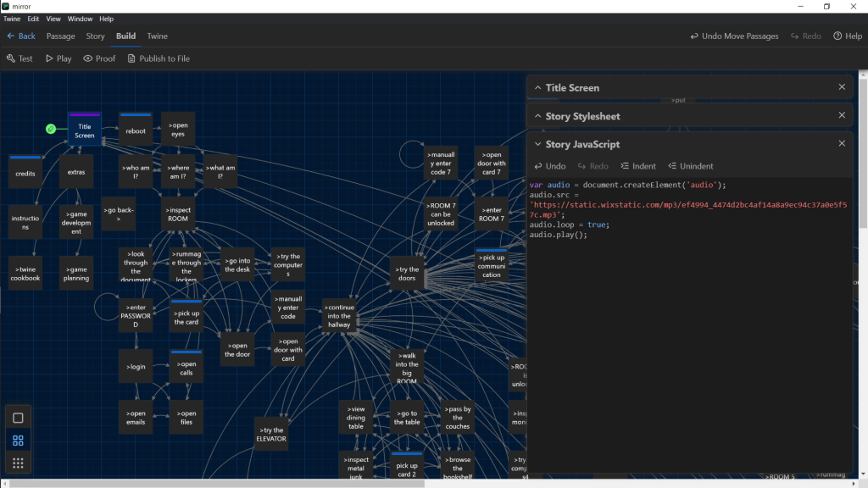The width and height of the screenshot is (868, 488).
Task: Open the Window menu
Action: (x=81, y=19)
